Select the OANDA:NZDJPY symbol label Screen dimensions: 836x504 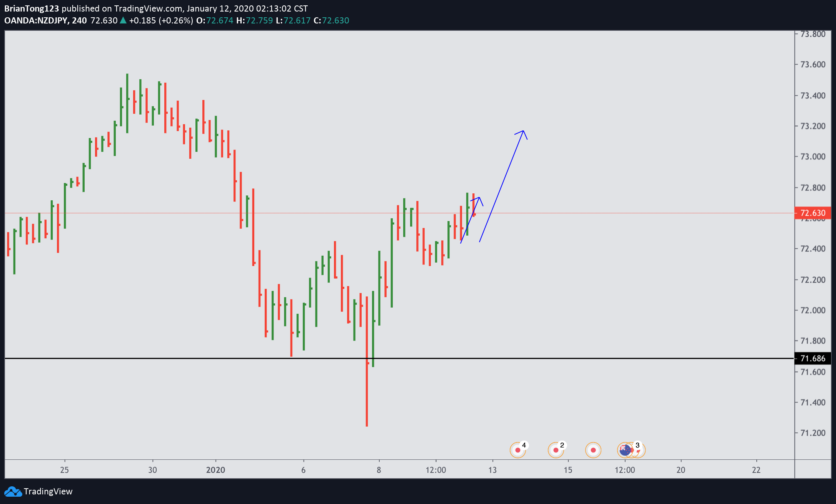coord(37,20)
